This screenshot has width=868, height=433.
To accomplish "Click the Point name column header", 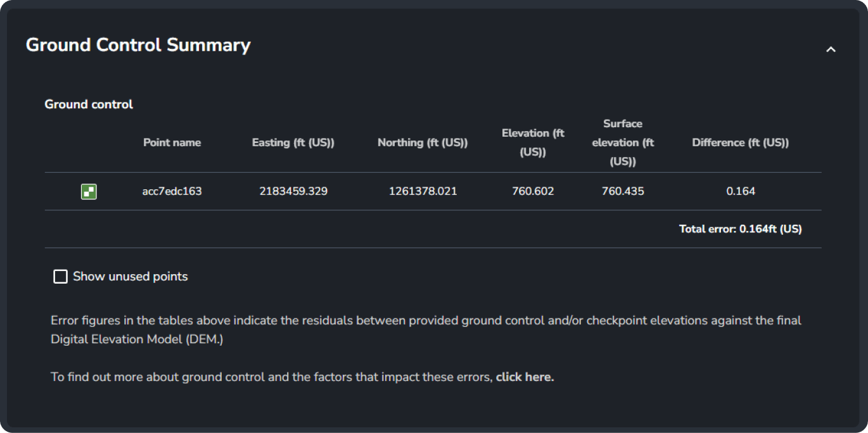I will [x=172, y=142].
